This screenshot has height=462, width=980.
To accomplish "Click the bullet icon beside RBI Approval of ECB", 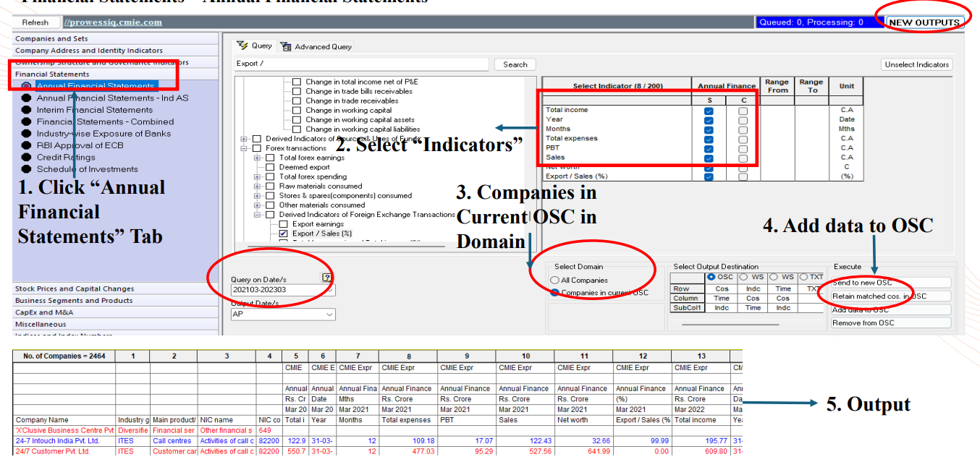I will (27, 145).
